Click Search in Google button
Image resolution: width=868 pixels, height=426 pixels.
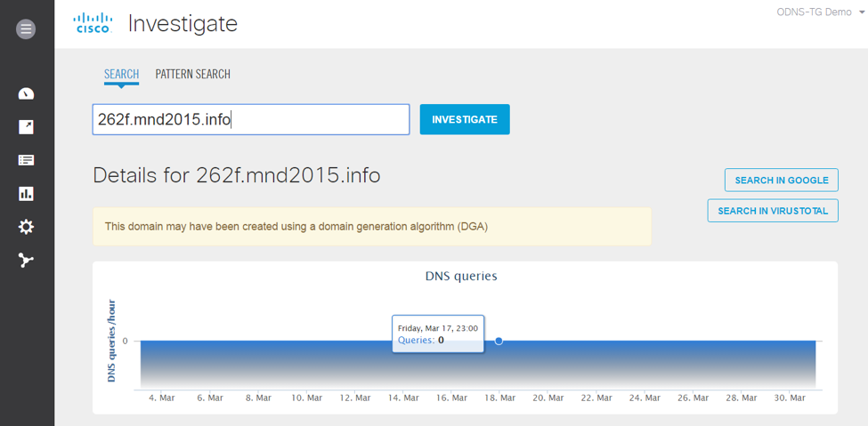(x=781, y=180)
